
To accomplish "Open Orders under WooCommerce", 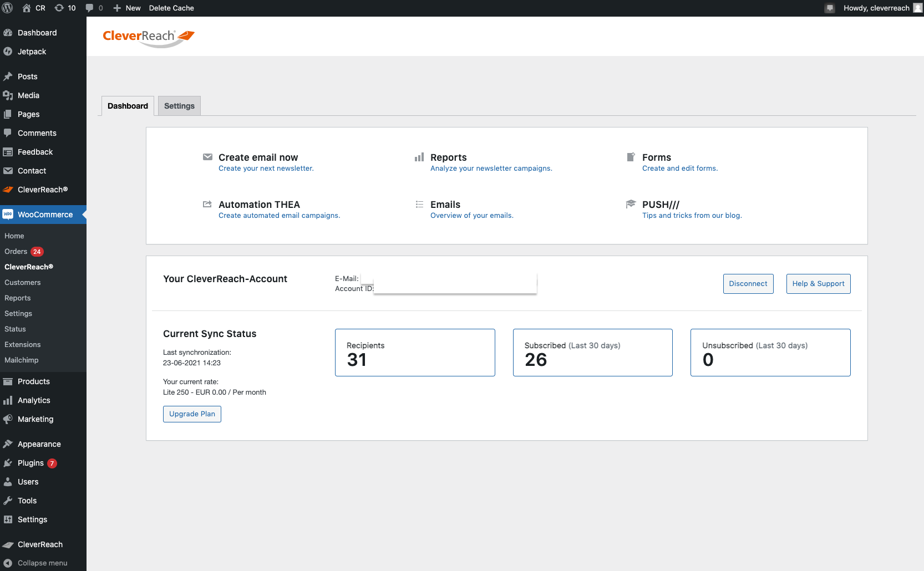I will pos(16,251).
